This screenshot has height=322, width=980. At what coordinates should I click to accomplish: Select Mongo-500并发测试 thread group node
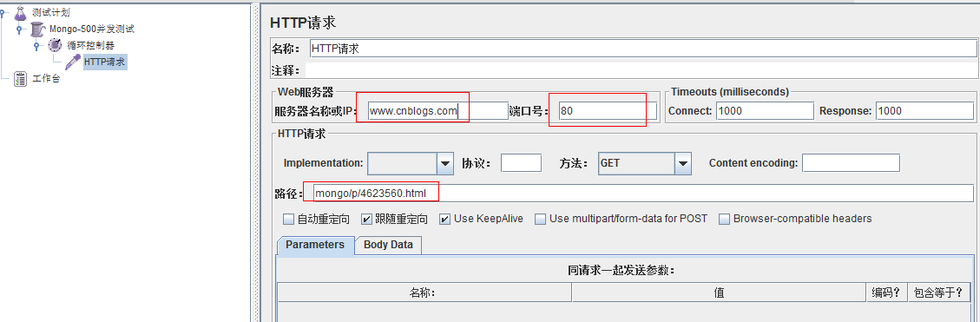click(x=92, y=29)
